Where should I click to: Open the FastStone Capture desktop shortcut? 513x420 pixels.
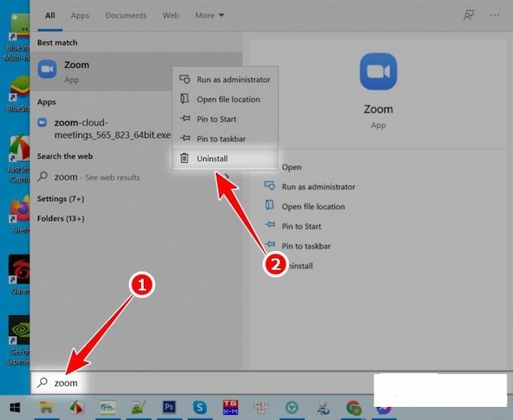19,158
